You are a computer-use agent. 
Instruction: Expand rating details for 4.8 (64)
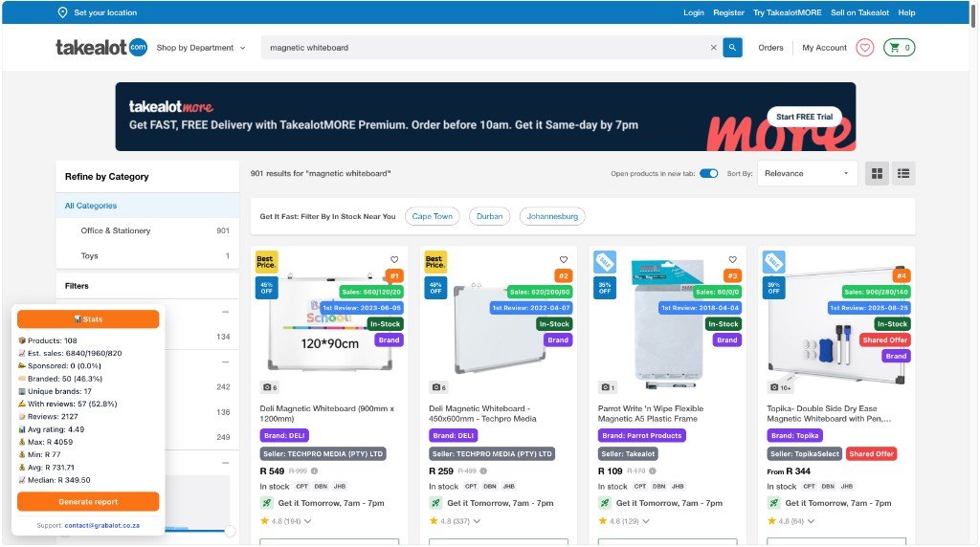coord(812,521)
